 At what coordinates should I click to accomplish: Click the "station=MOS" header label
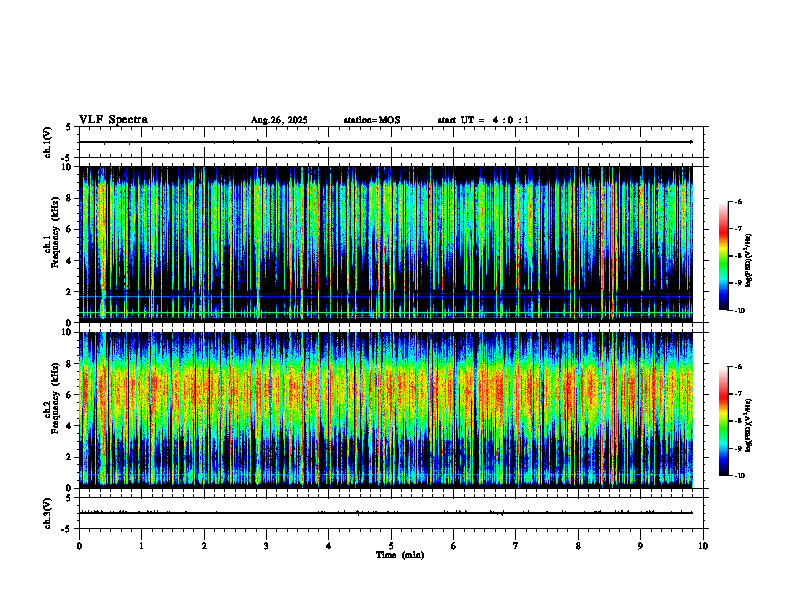pos(372,120)
